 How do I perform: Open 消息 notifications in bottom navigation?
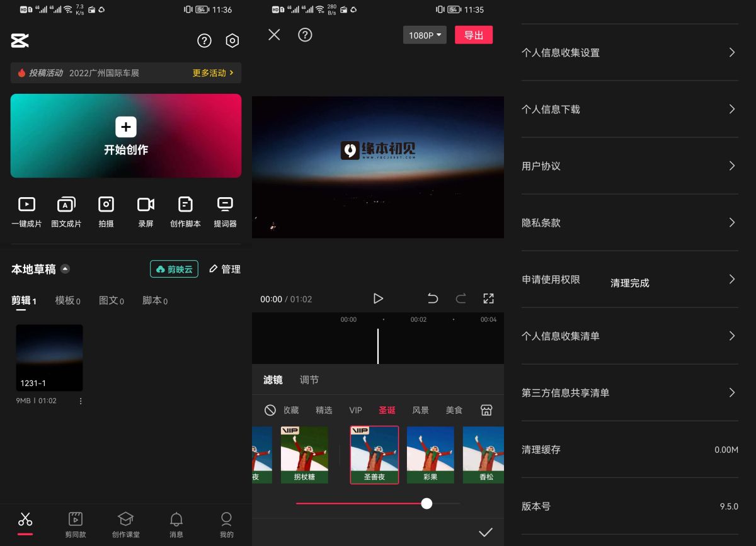[176, 525]
